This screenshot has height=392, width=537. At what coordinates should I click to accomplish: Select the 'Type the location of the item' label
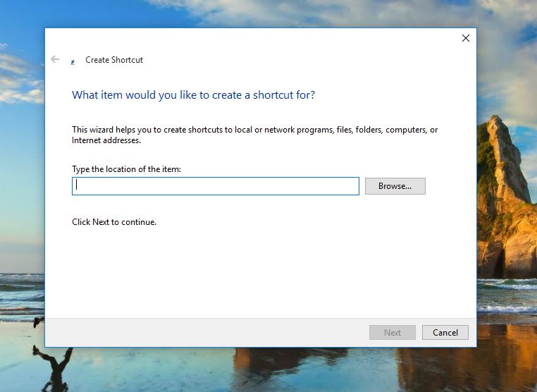pos(126,169)
